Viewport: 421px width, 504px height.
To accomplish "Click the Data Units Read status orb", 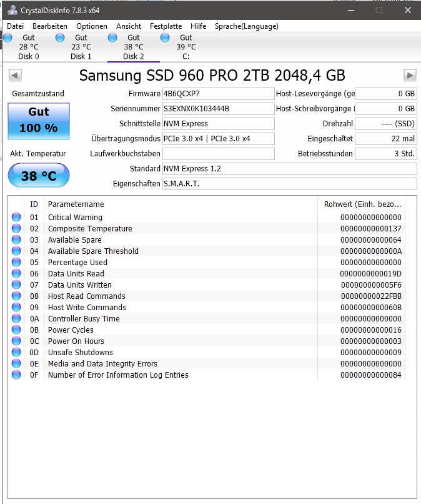I will 16,273.
